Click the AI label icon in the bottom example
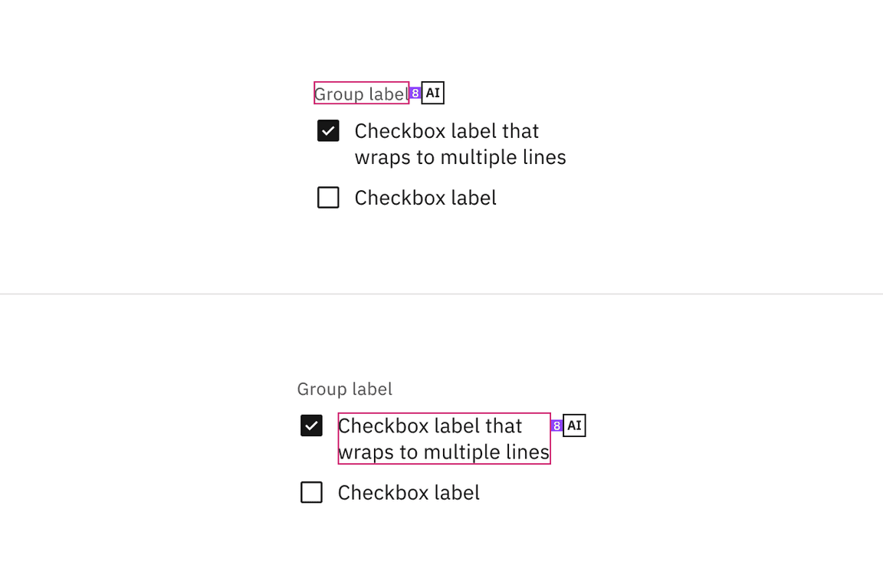Image resolution: width=883 pixels, height=588 pixels. (573, 425)
